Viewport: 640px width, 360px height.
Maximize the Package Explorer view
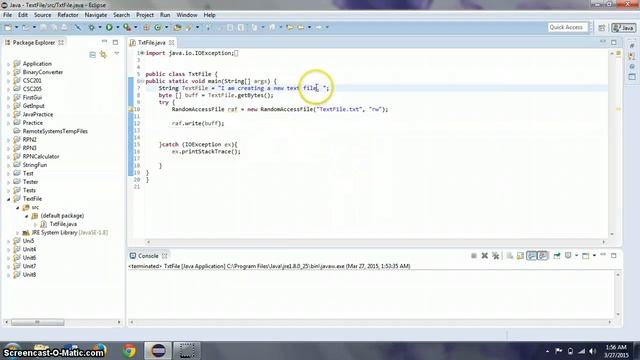tap(116, 42)
